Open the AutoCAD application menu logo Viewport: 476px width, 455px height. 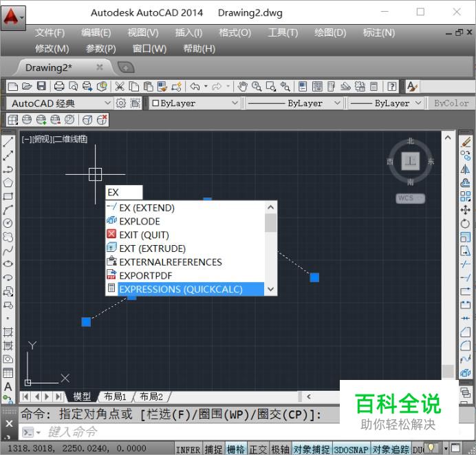click(x=13, y=18)
